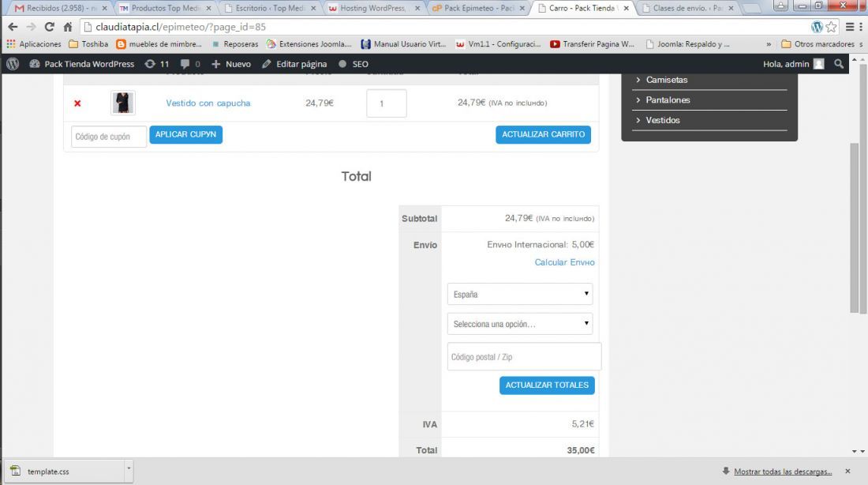Image resolution: width=868 pixels, height=485 pixels.
Task: Open the comments bubble icon in admin bar
Action: tap(190, 64)
